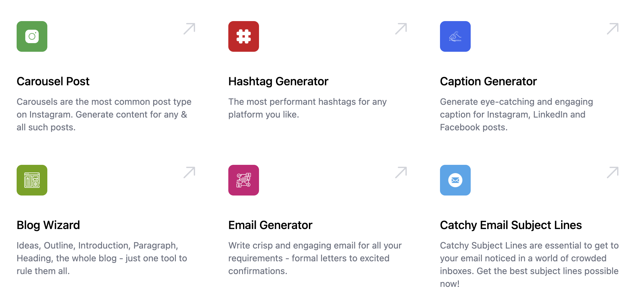Click the magenta Email Generator icon

pos(244,180)
